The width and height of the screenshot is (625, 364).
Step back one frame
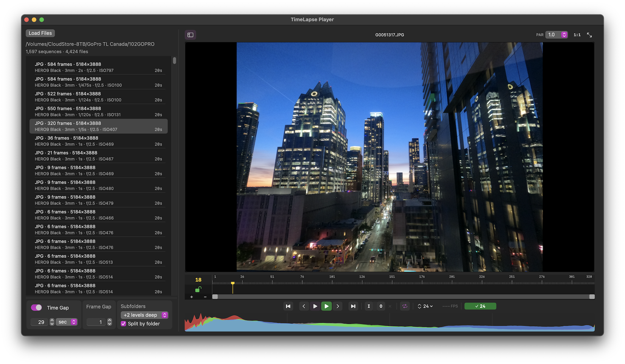pyautogui.click(x=304, y=306)
